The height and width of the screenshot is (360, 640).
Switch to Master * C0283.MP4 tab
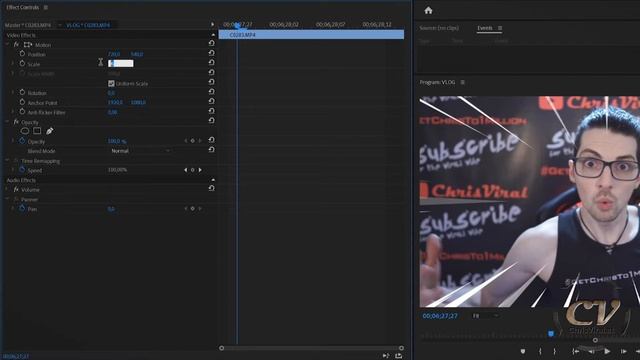click(x=28, y=25)
